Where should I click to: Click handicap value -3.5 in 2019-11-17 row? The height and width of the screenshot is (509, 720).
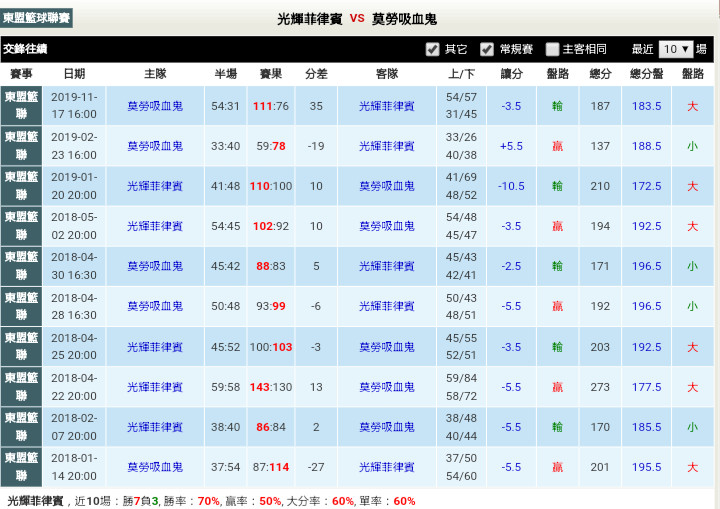pyautogui.click(x=511, y=106)
